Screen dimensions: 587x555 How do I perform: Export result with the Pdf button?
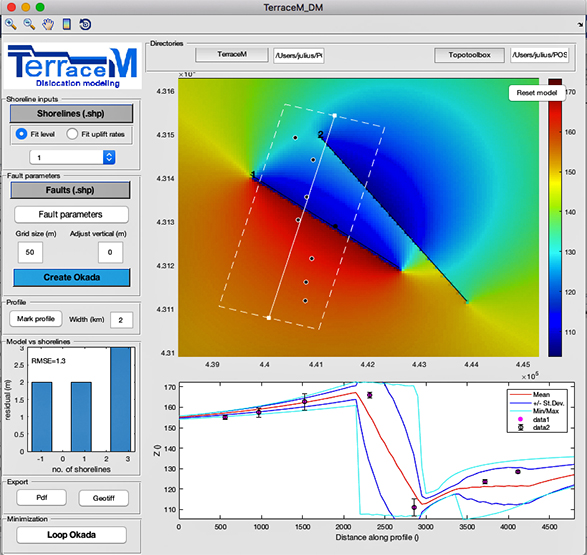pos(42,498)
